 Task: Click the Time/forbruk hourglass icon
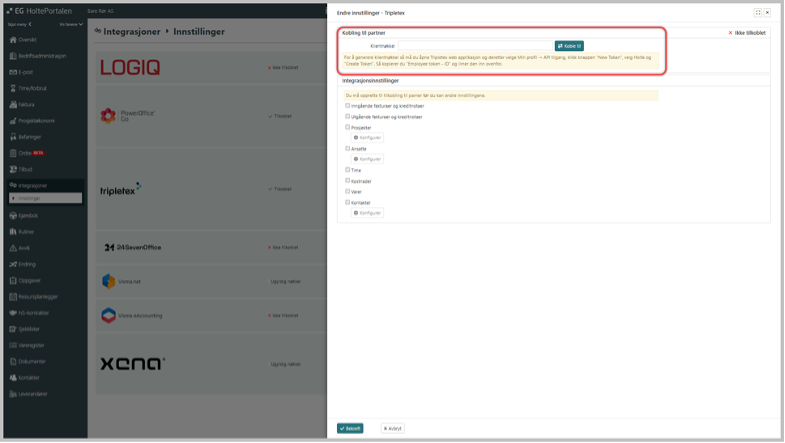pyautogui.click(x=13, y=88)
